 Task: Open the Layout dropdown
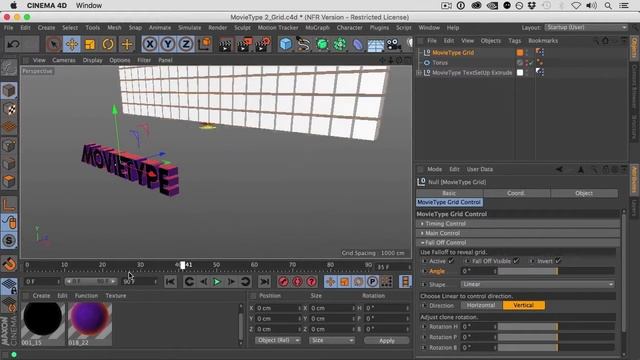(x=587, y=27)
